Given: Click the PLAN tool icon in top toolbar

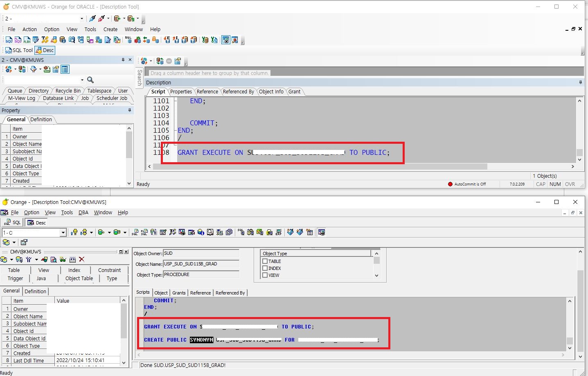Looking at the screenshot, I should tap(27, 40).
